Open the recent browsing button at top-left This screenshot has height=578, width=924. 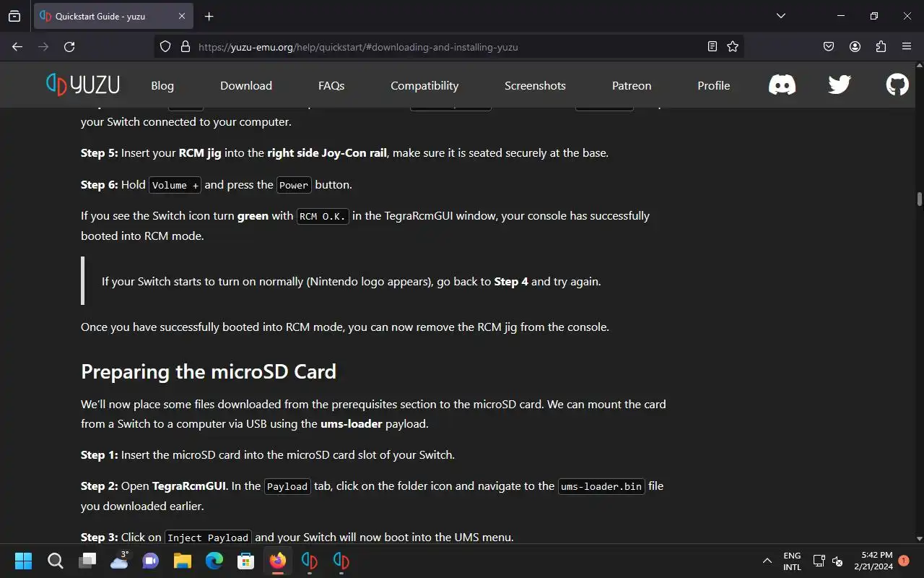pos(14,16)
